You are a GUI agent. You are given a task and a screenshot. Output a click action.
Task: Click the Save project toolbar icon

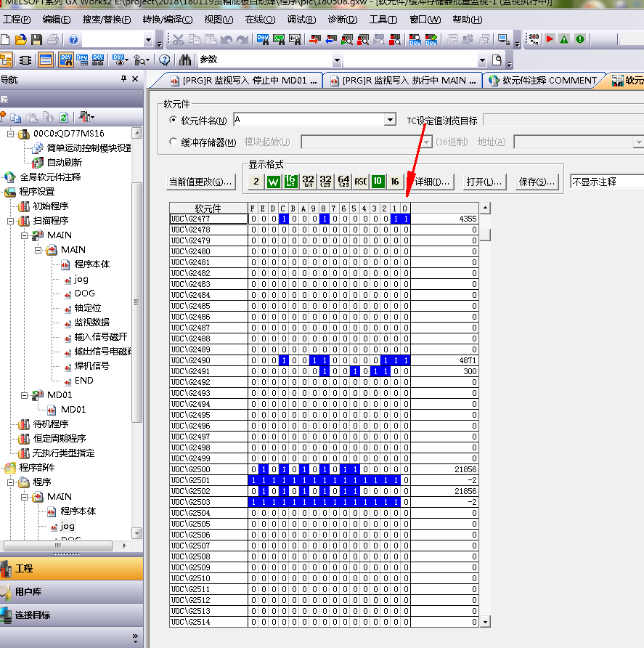(36, 39)
